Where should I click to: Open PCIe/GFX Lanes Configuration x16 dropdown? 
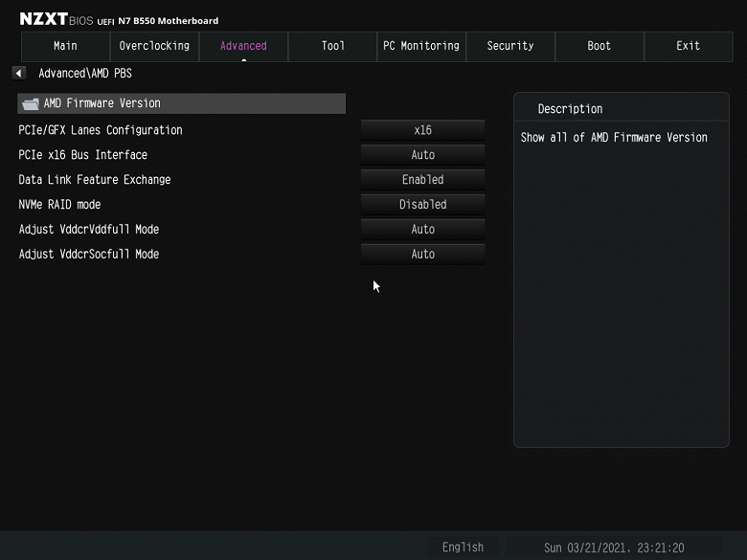point(423,130)
